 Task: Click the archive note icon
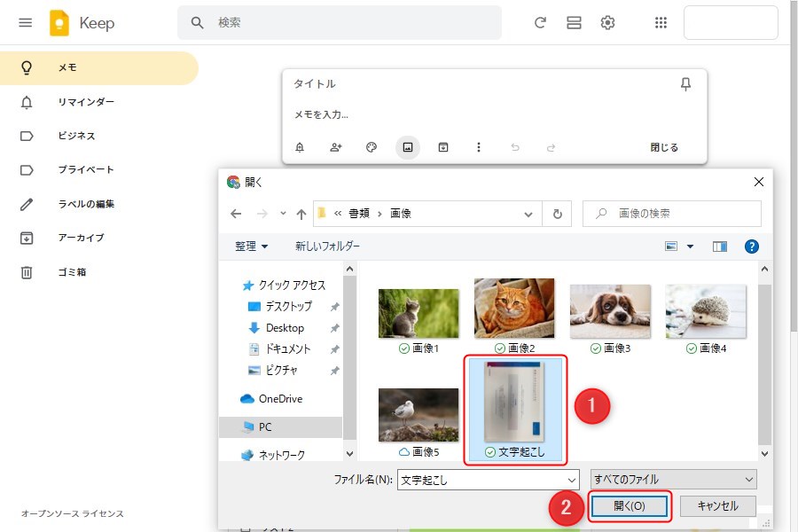click(x=443, y=148)
